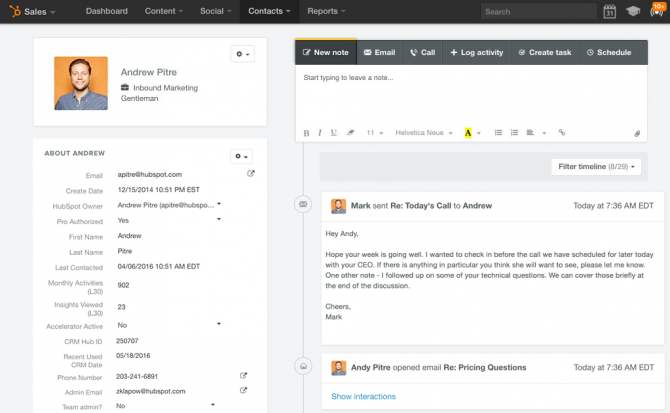This screenshot has height=413, width=670.
Task: Open Content menu
Action: point(164,11)
